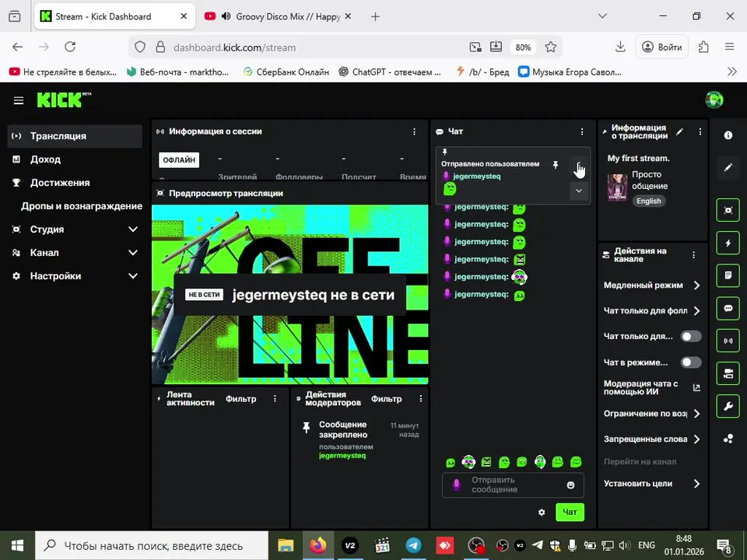The height and width of the screenshot is (560, 747).
Task: Open Session info panel three-dot menu
Action: pyautogui.click(x=414, y=132)
